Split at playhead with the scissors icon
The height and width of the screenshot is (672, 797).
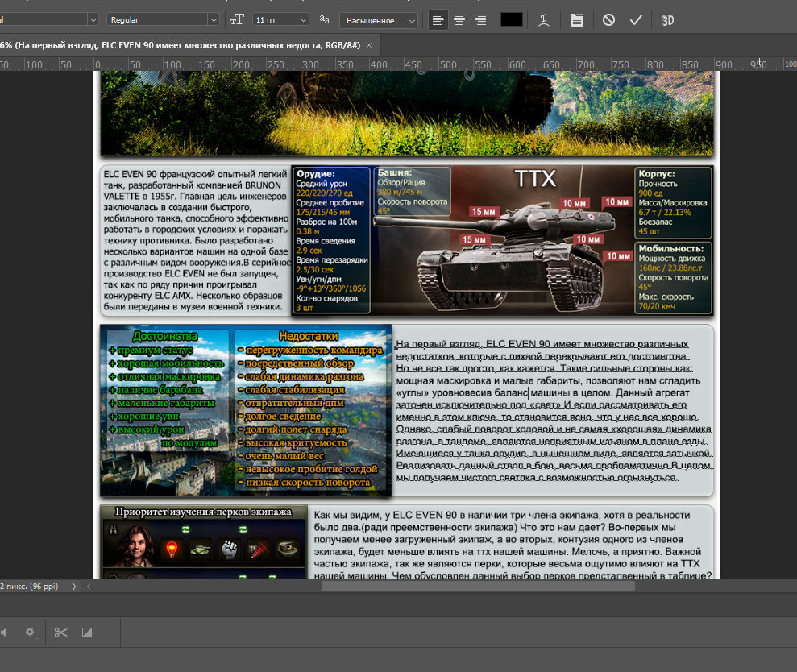pyautogui.click(x=60, y=633)
